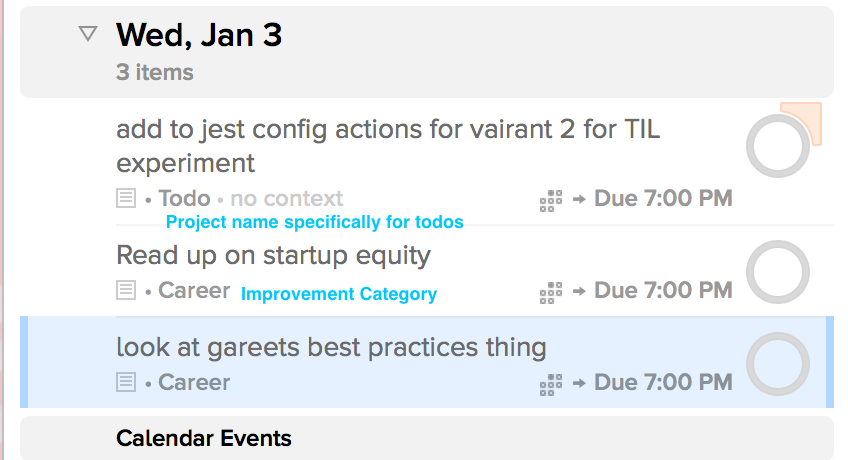The image size is (848, 460).
Task: Click arrow icon before startup equity due time
Action: click(x=579, y=291)
